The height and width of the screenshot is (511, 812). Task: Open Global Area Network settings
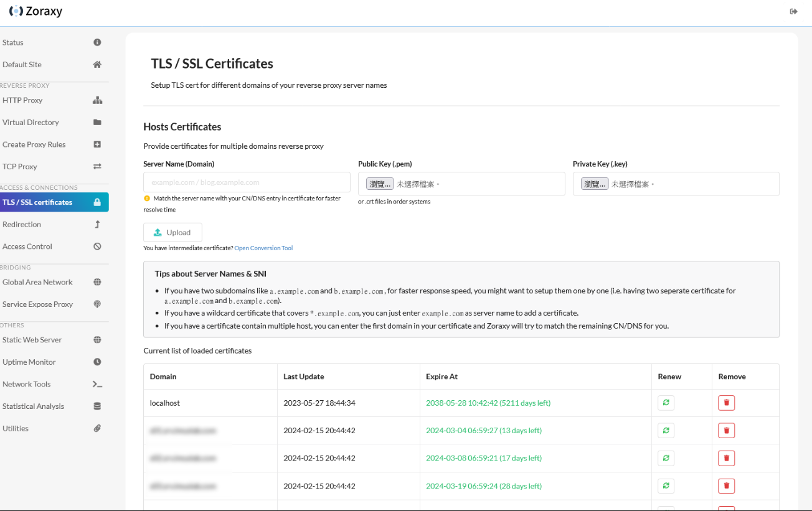(x=37, y=282)
